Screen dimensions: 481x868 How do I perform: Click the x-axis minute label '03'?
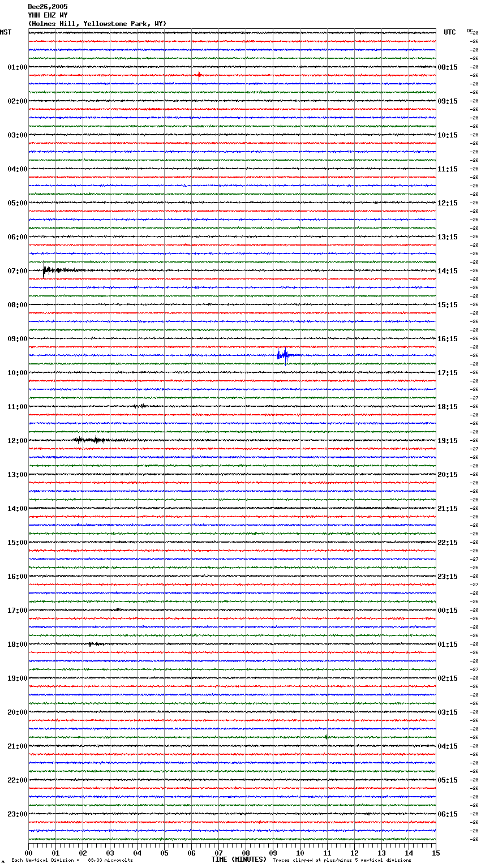coord(110,853)
